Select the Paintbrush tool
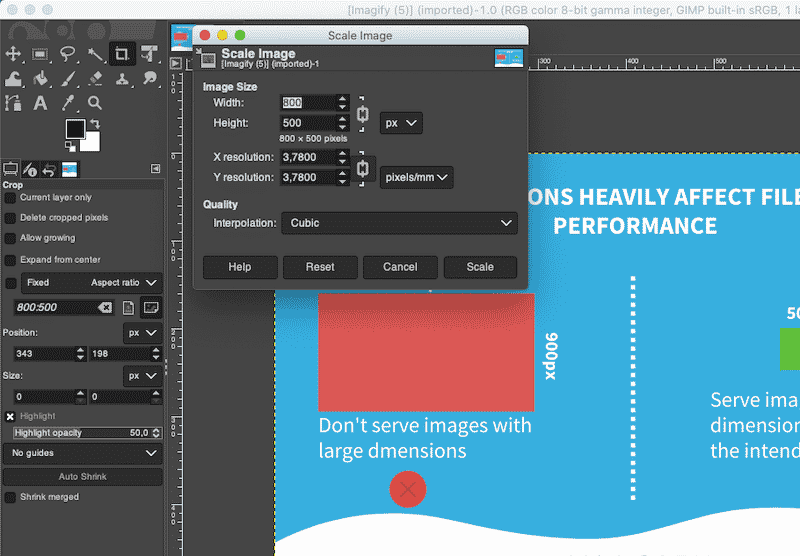The width and height of the screenshot is (800, 556). click(67, 79)
